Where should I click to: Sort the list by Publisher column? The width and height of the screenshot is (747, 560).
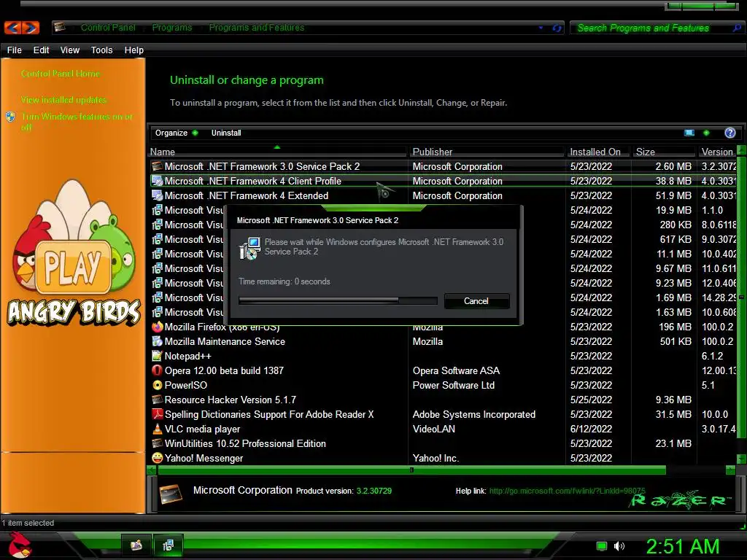click(487, 152)
